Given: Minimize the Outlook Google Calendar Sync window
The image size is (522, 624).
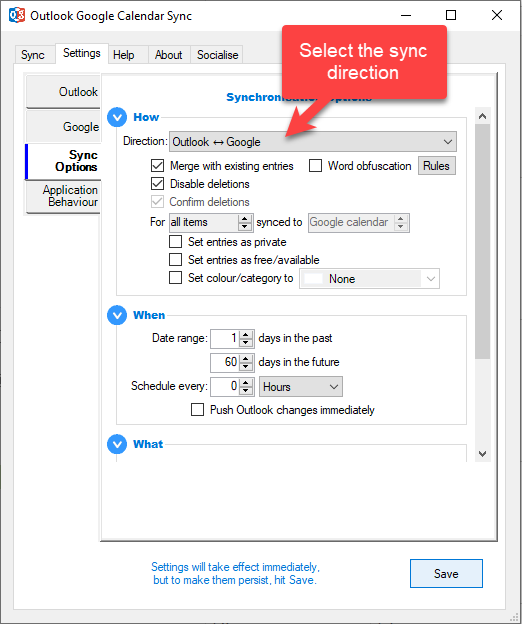Looking at the screenshot, I should (x=406, y=16).
